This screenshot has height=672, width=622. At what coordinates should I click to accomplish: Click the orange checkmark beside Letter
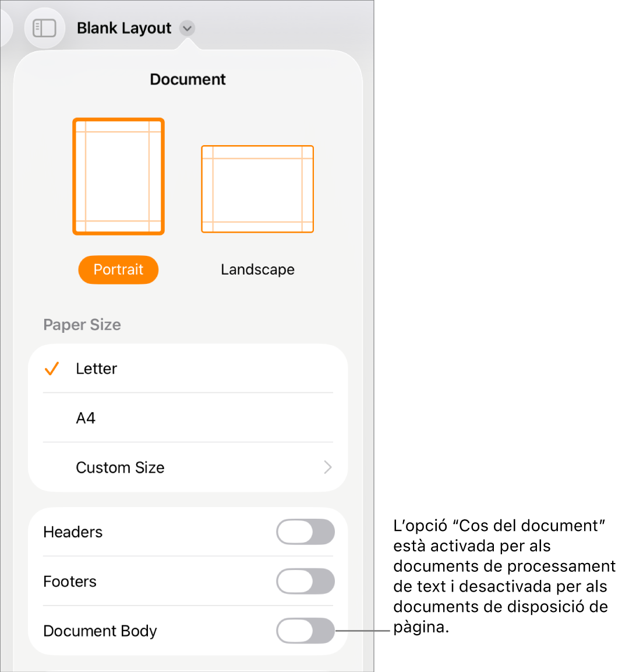pos(52,368)
